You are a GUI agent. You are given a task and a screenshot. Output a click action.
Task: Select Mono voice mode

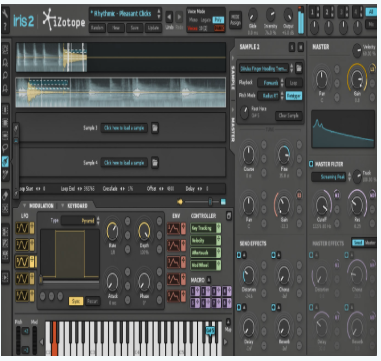coord(193,20)
